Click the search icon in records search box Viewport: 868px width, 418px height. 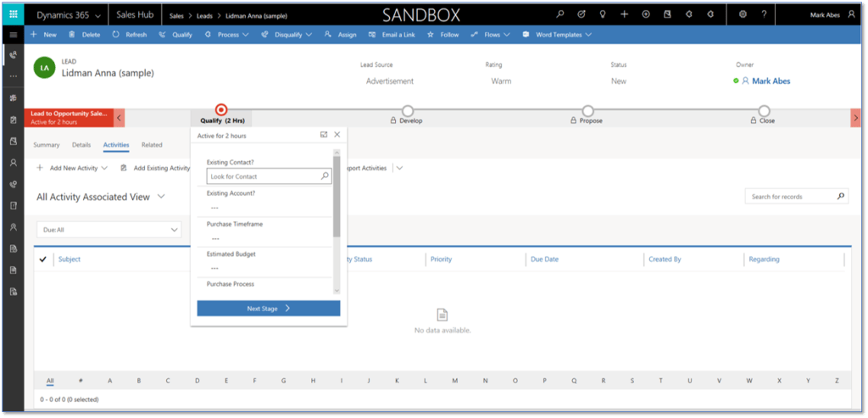point(841,196)
